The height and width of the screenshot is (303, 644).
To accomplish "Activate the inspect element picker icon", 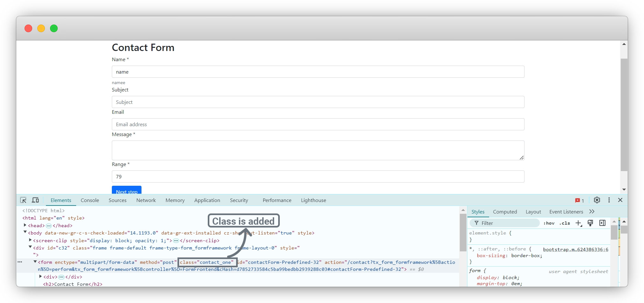I will [23, 200].
